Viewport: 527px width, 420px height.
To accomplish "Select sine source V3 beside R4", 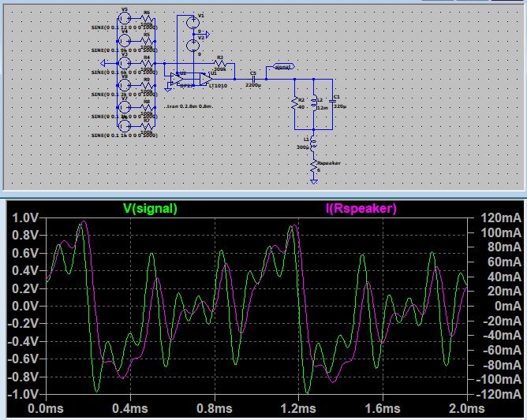I will [125, 63].
